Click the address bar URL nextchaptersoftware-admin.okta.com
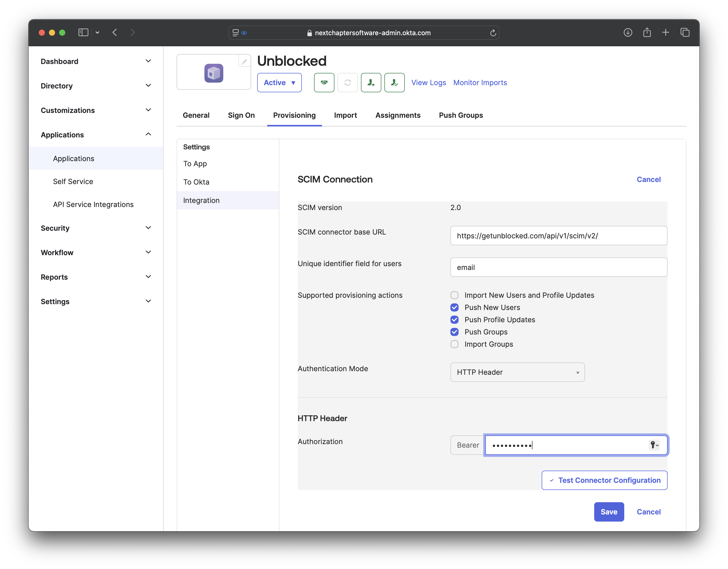Viewport: 728px width, 569px height. pyautogui.click(x=372, y=33)
